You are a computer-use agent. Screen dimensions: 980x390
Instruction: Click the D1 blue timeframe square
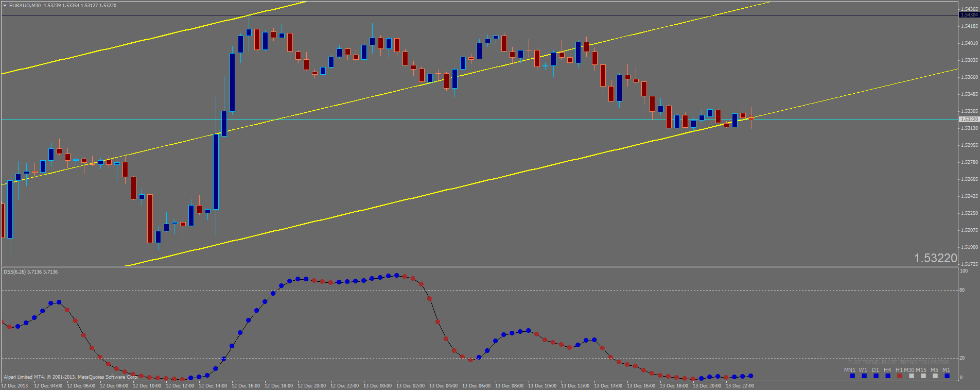[x=876, y=376]
